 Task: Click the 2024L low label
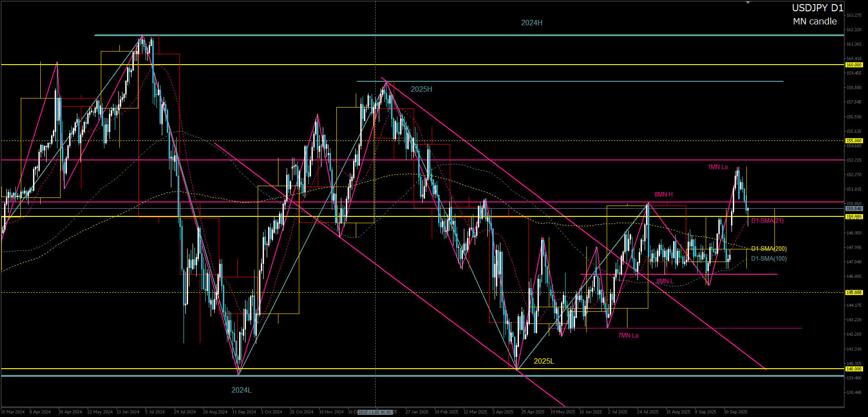point(241,390)
